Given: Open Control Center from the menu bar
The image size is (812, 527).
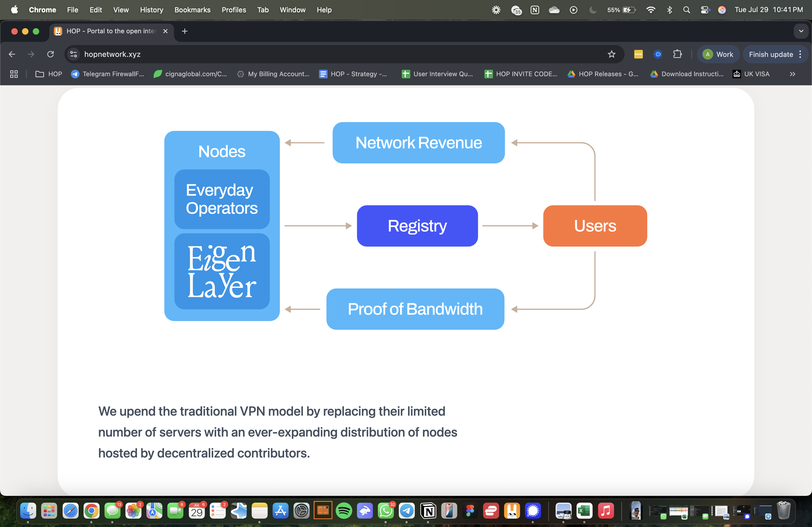Looking at the screenshot, I should pos(705,10).
